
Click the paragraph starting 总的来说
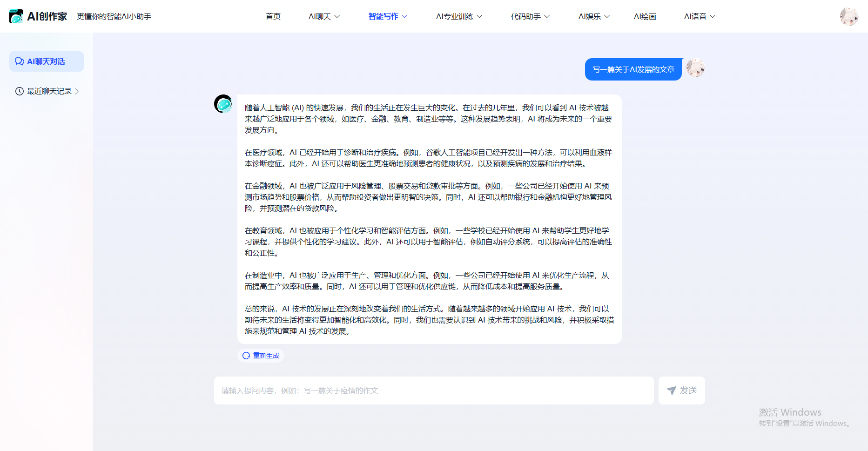430,320
